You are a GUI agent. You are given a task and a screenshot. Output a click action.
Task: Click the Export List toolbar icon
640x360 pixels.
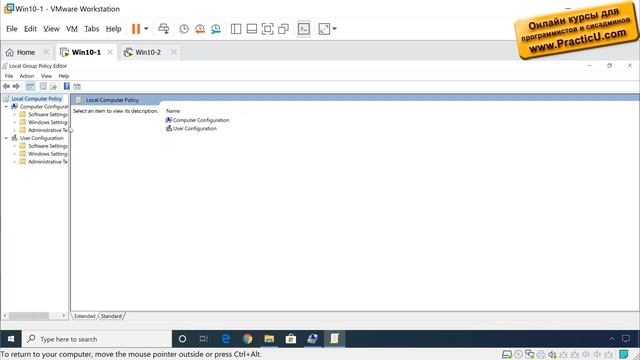pyautogui.click(x=53, y=86)
